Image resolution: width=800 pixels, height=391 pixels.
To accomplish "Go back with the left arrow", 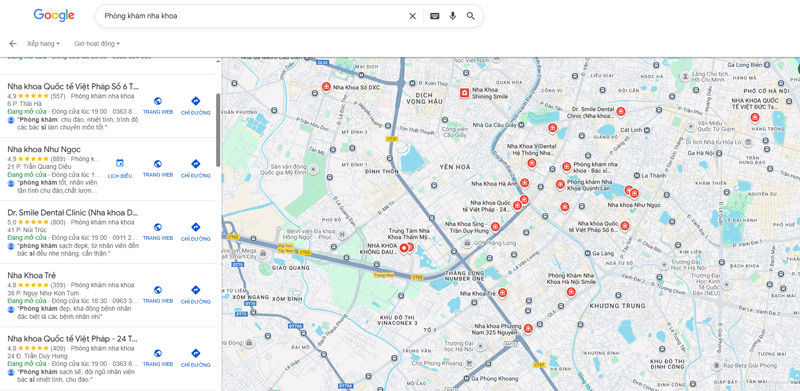I will (13, 44).
